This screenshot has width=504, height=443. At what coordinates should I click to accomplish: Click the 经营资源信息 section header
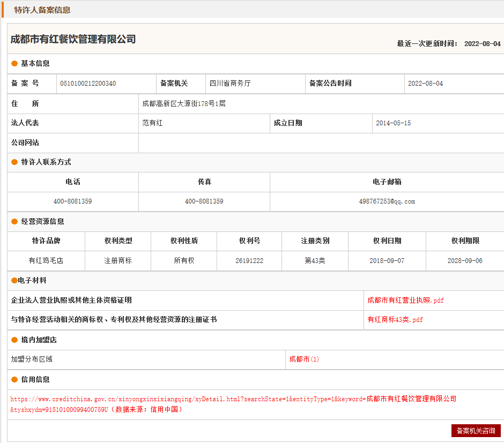[42, 222]
